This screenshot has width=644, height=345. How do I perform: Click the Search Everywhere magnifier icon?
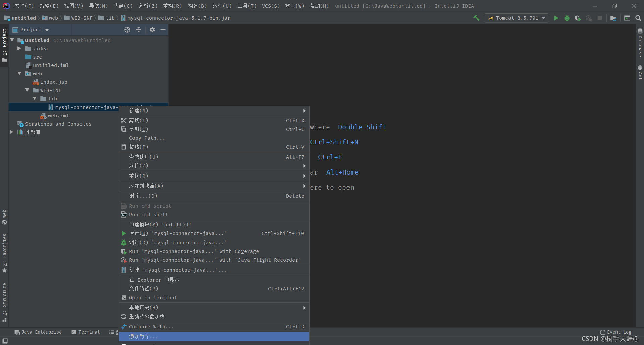638,18
